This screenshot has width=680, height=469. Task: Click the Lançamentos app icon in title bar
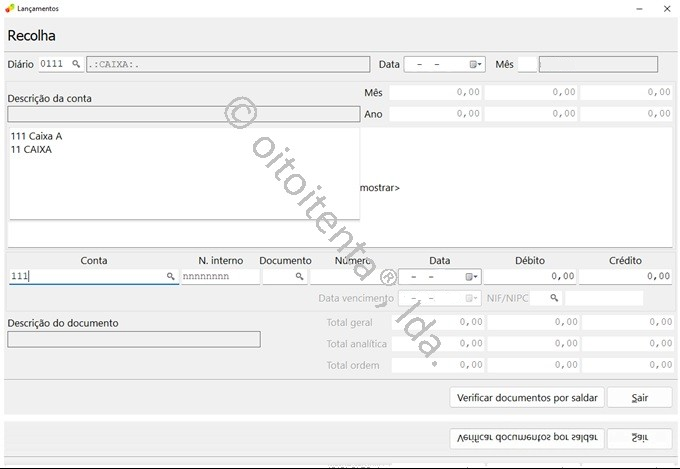(x=10, y=8)
